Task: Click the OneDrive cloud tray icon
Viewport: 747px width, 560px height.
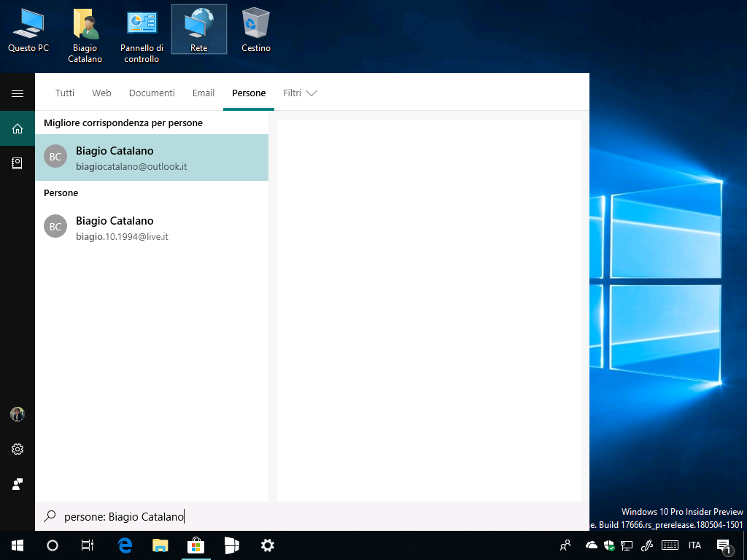Action: [x=591, y=545]
